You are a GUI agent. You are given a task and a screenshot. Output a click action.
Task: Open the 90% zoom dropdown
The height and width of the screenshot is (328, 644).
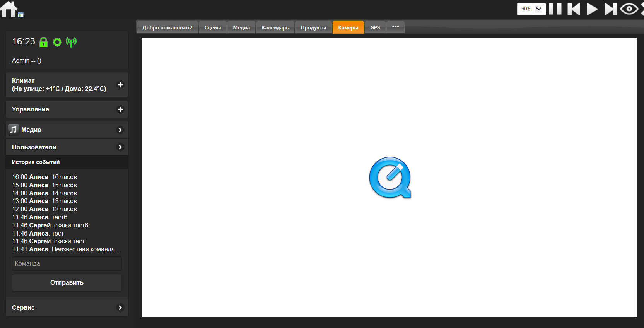[531, 9]
